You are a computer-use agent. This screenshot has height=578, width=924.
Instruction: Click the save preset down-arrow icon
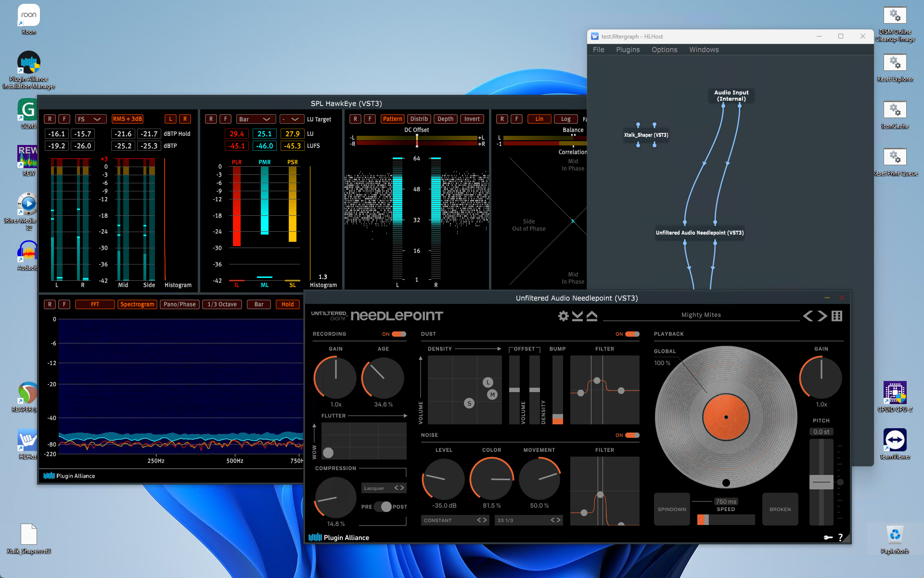tap(577, 316)
